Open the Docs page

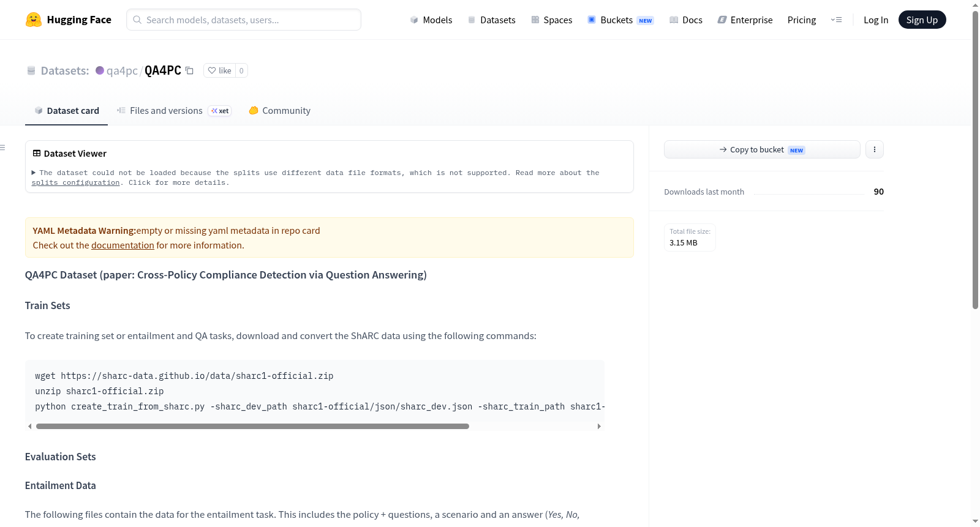tap(686, 20)
